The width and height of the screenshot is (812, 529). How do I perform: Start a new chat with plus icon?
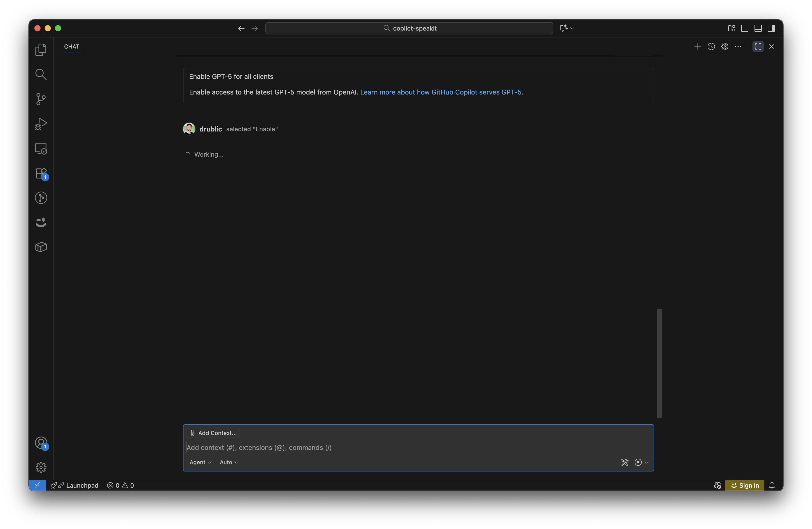coord(697,46)
